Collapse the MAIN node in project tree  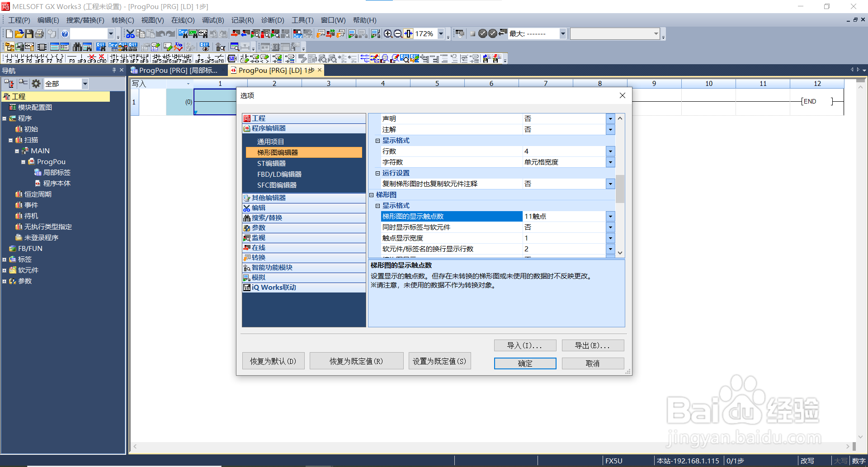pos(17,151)
